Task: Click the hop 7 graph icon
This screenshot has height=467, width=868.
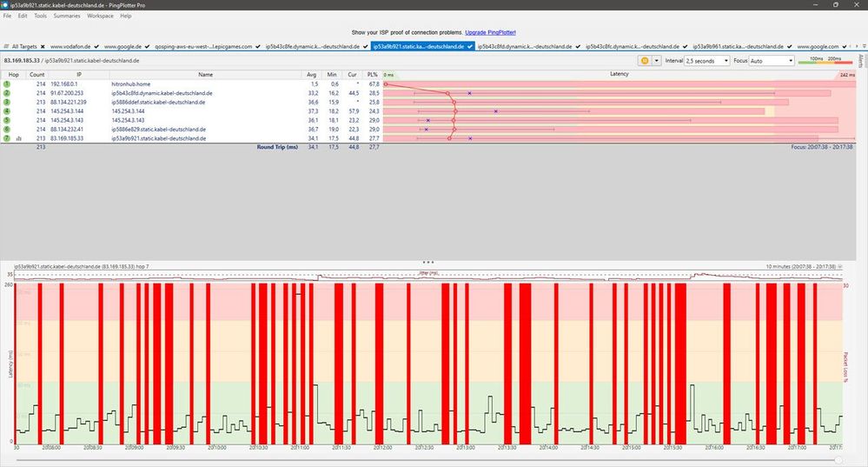Action: pos(18,138)
